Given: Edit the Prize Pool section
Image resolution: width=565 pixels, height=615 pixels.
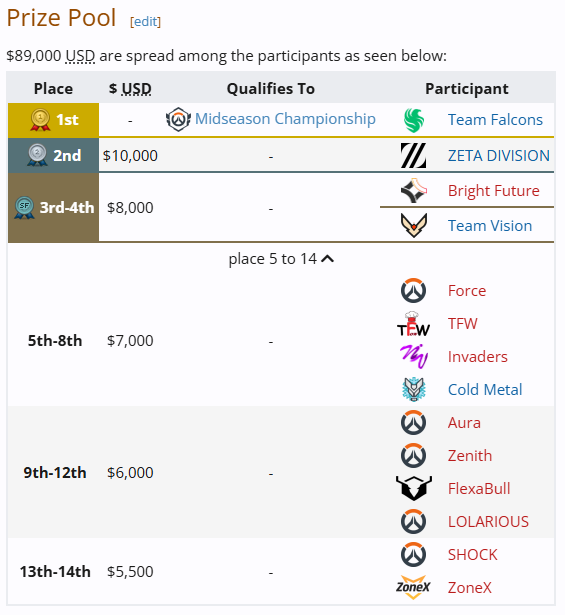Looking at the screenshot, I should (145, 21).
